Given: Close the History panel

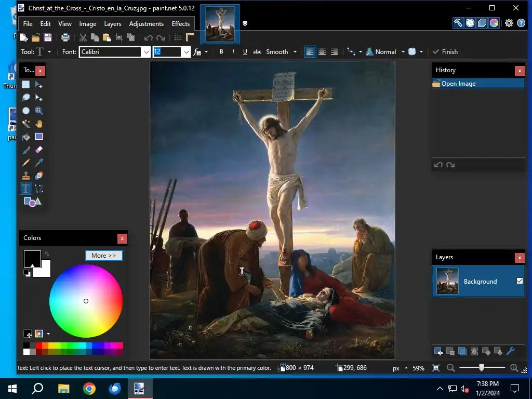Looking at the screenshot, I should click(x=520, y=71).
